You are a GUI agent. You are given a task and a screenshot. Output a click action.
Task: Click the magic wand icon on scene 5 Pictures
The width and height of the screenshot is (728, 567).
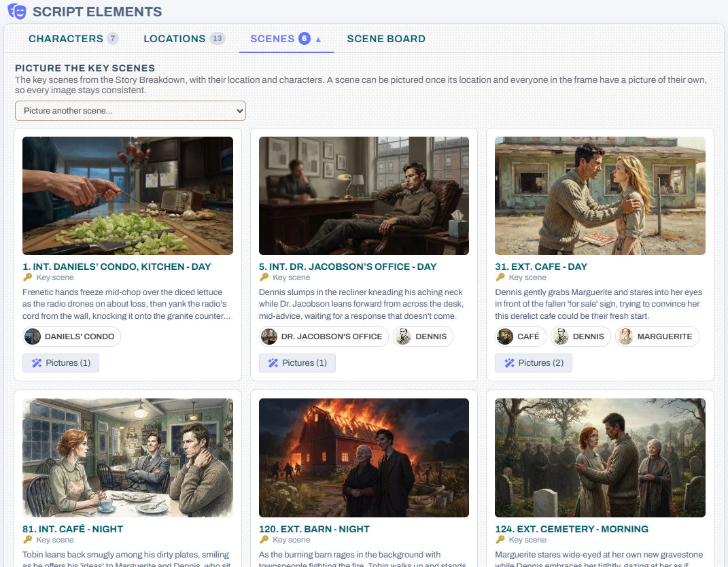(273, 362)
